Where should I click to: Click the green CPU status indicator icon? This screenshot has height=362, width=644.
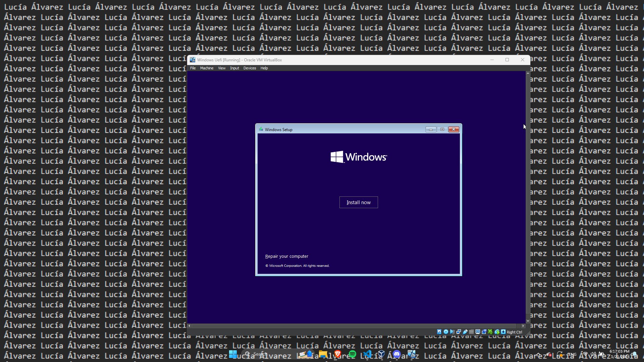tap(491, 332)
